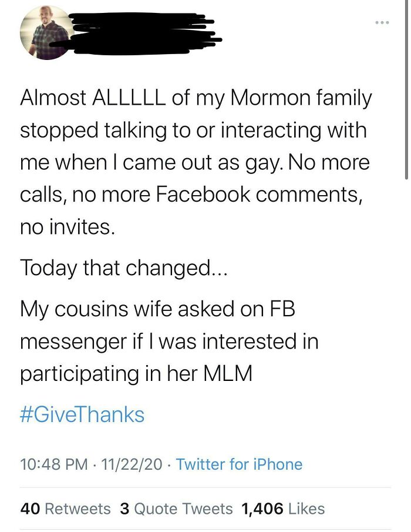The image size is (411, 532).
Task: Open the tweet's more options three-dot menu
Action: click(x=383, y=22)
